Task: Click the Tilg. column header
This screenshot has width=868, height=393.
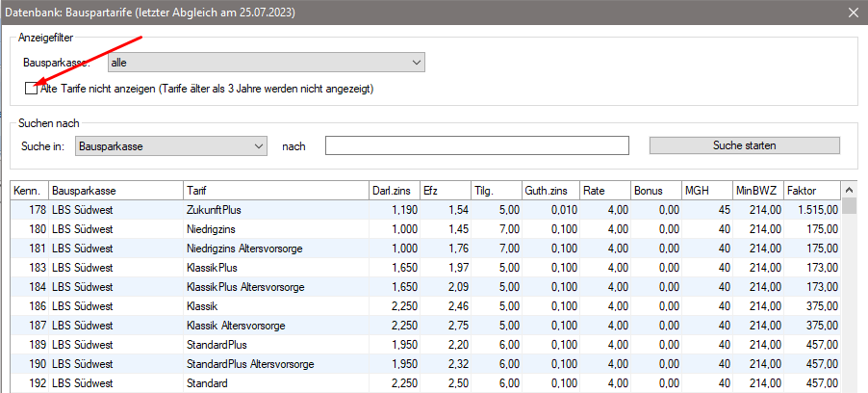Action: coord(496,190)
